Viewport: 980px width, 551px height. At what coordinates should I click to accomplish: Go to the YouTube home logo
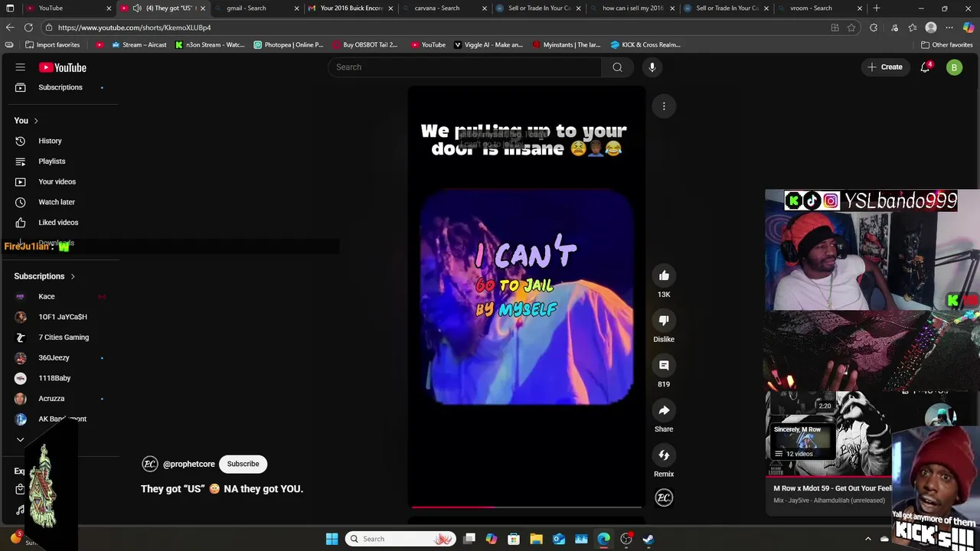coord(63,67)
